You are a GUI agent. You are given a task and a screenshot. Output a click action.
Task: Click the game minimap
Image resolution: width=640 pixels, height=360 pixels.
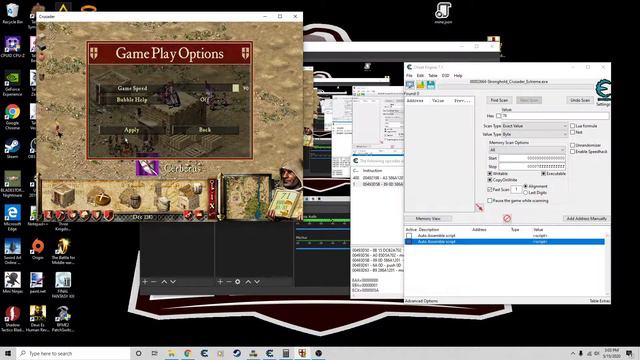(x=246, y=197)
